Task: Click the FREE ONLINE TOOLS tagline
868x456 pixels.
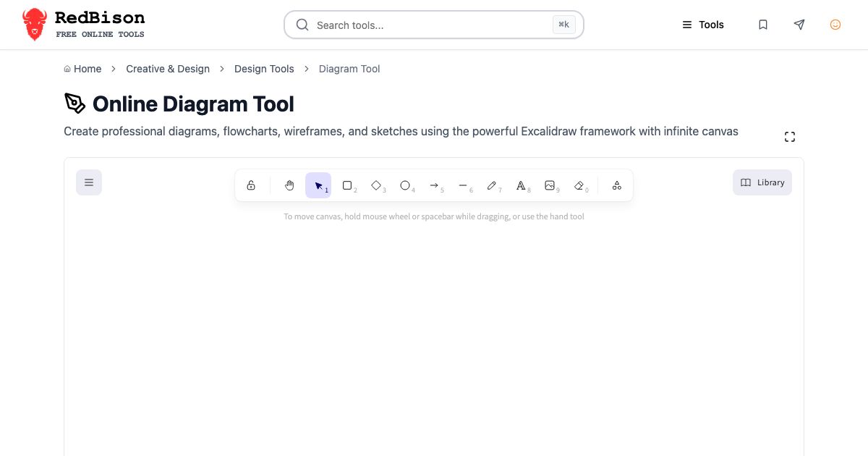Action: pos(101,34)
